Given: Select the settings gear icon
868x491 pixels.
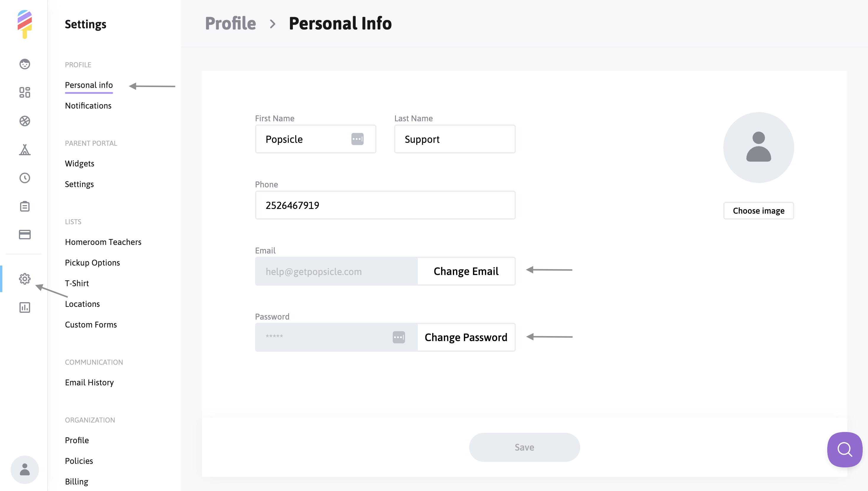Looking at the screenshot, I should tap(25, 279).
